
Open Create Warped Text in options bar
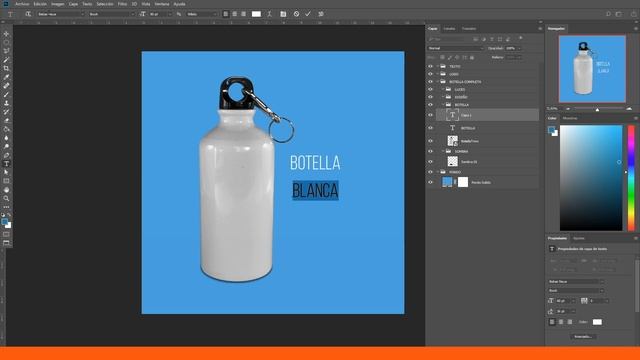click(269, 14)
